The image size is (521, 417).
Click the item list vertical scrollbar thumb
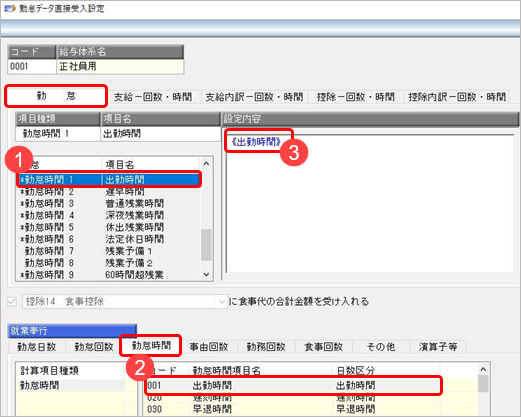206,245
